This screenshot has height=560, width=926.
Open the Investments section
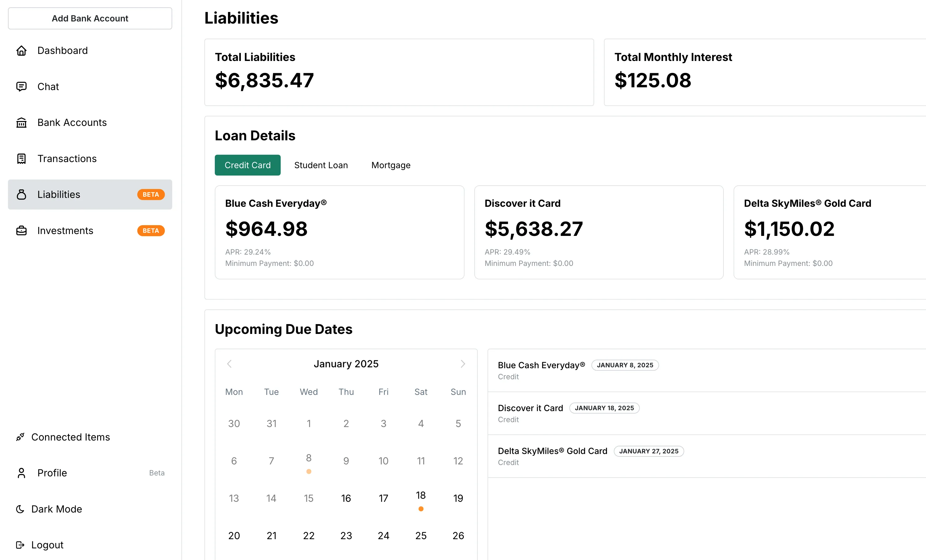(90, 230)
